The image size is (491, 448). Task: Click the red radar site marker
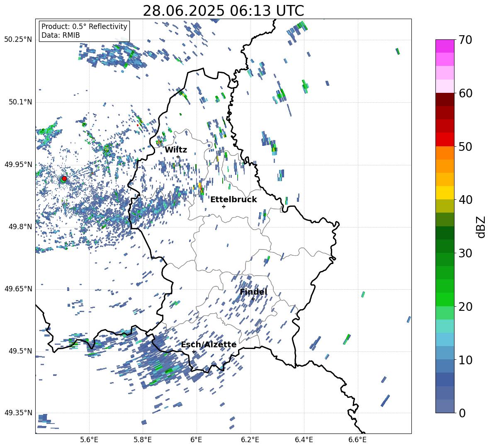click(64, 179)
